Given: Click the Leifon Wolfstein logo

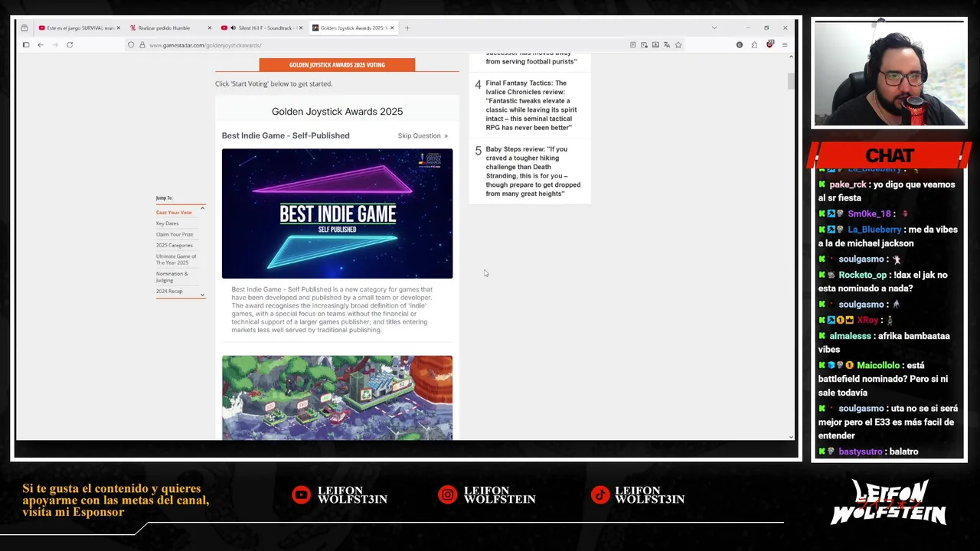Looking at the screenshot, I should pyautogui.click(x=888, y=502).
